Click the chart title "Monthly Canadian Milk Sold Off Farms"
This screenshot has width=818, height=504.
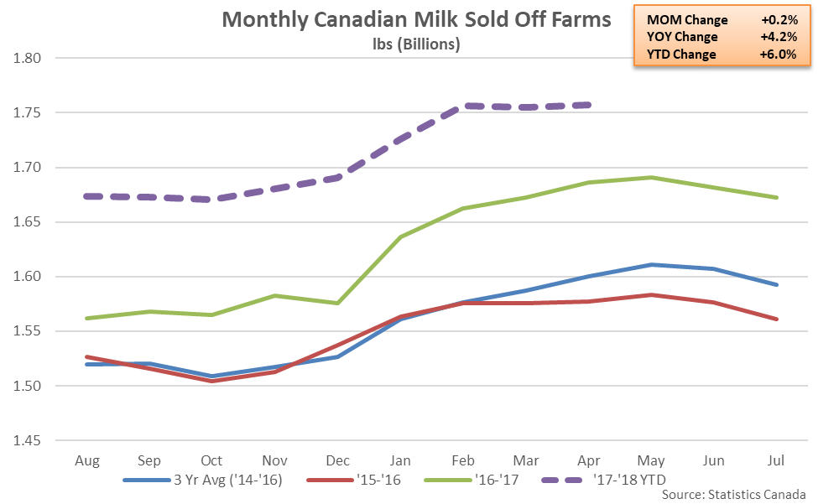(x=416, y=19)
